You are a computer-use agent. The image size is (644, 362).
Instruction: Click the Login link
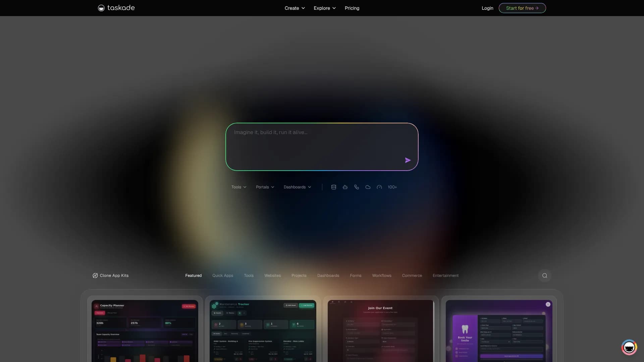(x=487, y=8)
